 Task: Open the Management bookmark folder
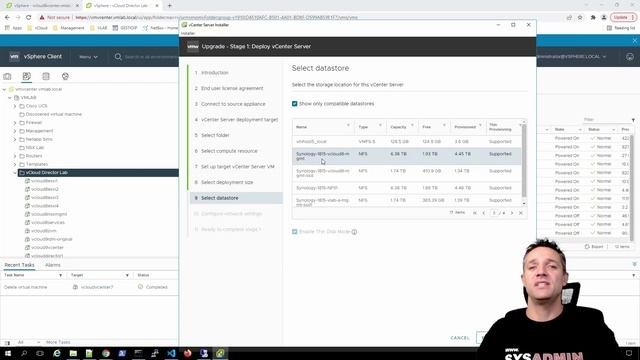click(69, 28)
